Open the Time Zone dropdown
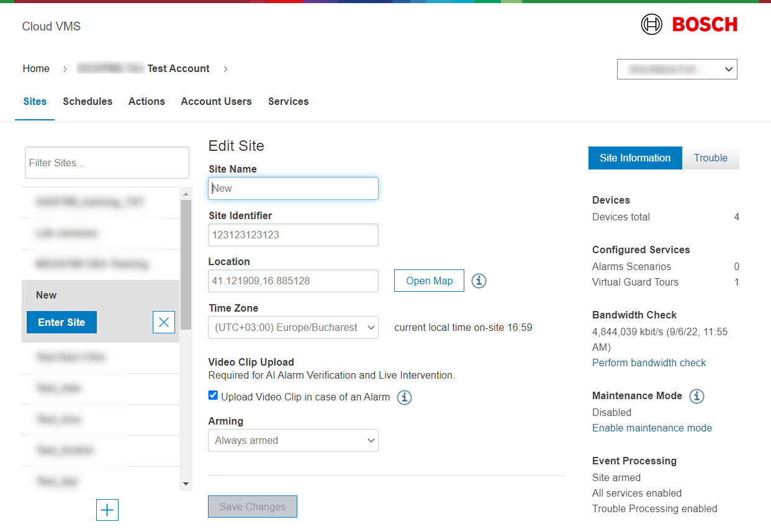The image size is (771, 532). 293,327
